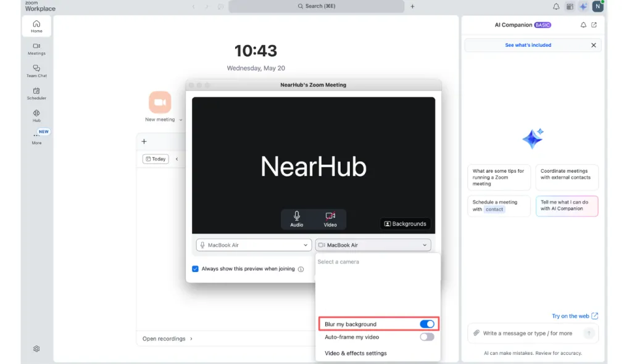Open the history icon near search
The height and width of the screenshot is (364, 632).
[220, 6]
